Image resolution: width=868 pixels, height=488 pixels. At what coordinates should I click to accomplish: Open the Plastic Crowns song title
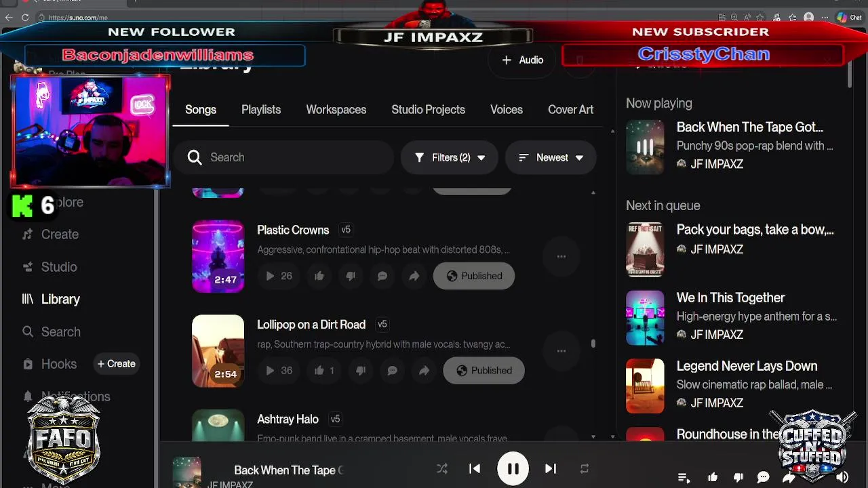tap(293, 230)
